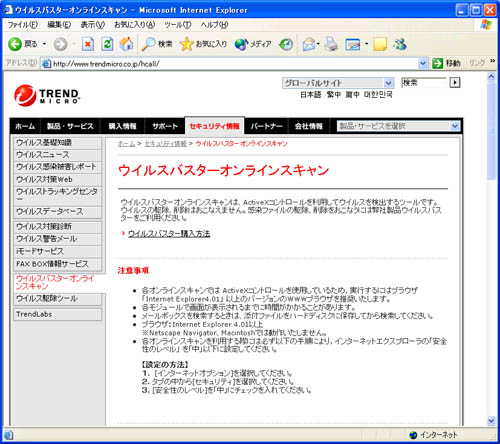Open ウイルス対策Web in the sidebar
The height and width of the screenshot is (444, 500).
click(57, 179)
